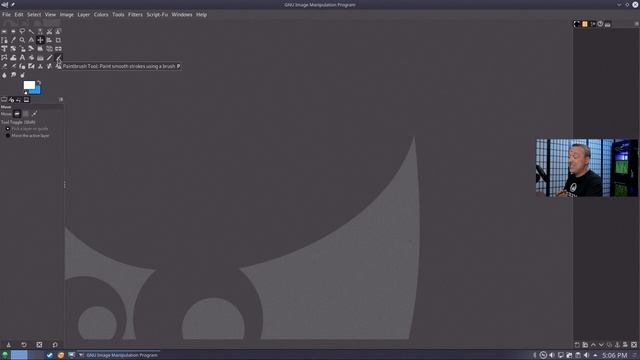640x360 pixels.
Task: Select the Eraser tool
Action: (x=4, y=66)
